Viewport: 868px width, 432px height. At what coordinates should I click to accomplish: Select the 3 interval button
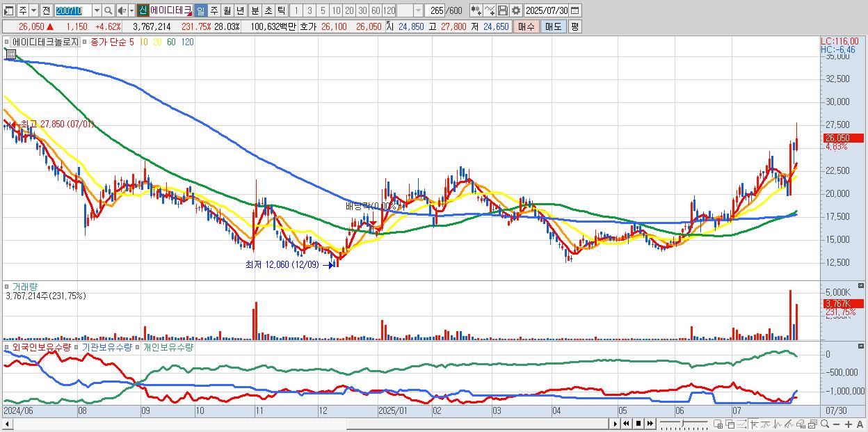pos(310,10)
